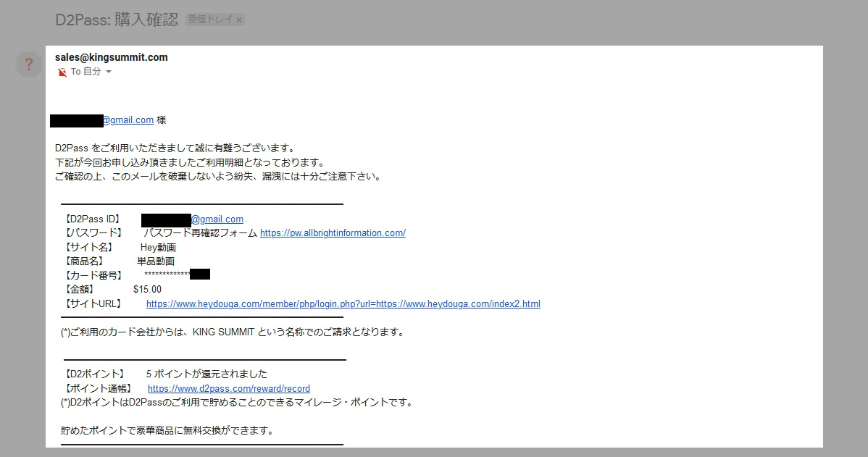Click the 'パスワード再確認フォーム' text
The width and height of the screenshot is (868, 457).
point(200,233)
